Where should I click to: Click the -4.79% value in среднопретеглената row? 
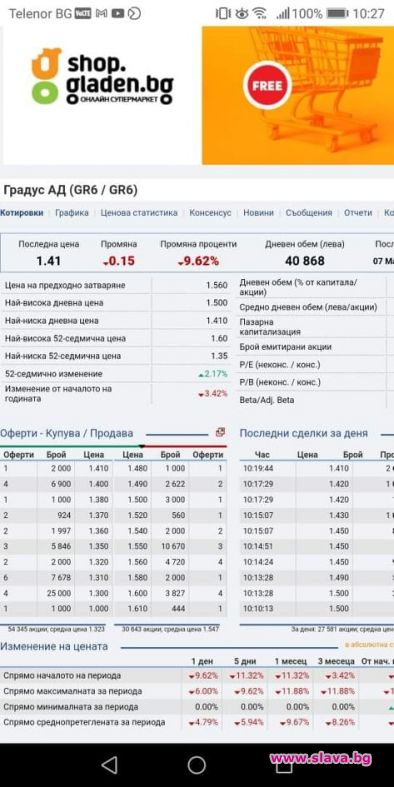pyautogui.click(x=203, y=722)
